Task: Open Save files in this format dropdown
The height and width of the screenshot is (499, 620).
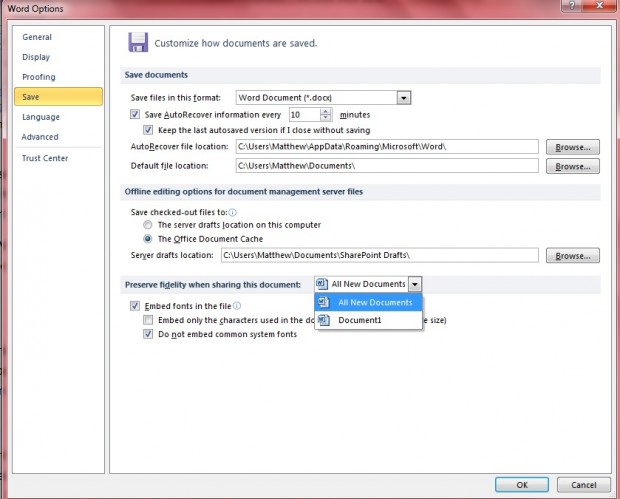Action: (404, 98)
